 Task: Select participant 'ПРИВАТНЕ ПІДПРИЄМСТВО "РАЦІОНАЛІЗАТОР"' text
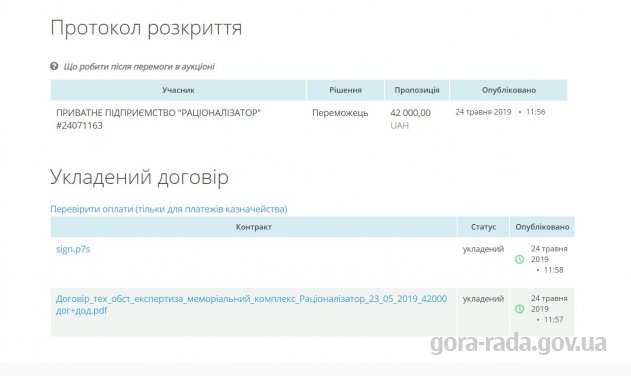point(158,113)
